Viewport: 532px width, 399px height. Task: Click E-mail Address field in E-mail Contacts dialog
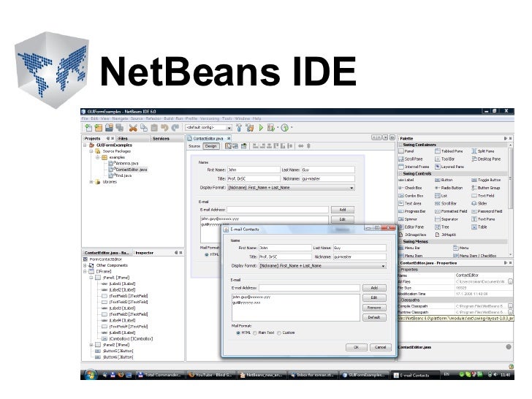(x=309, y=288)
